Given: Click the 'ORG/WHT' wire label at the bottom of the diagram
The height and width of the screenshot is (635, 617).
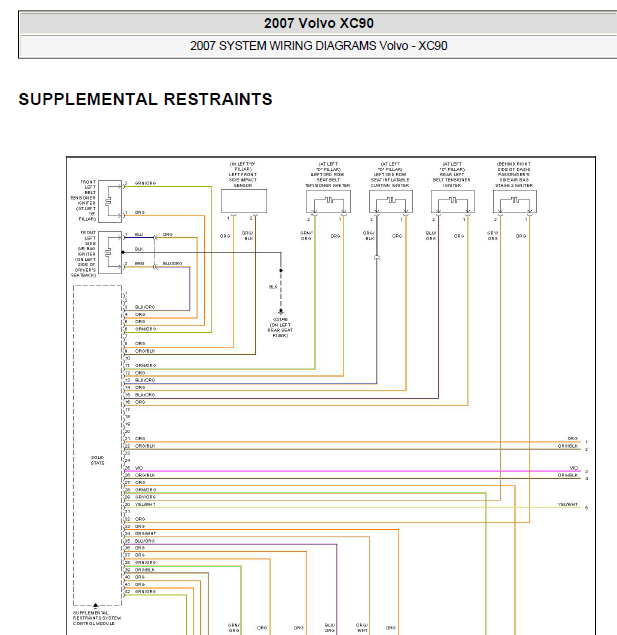Looking at the screenshot, I should [x=362, y=628].
